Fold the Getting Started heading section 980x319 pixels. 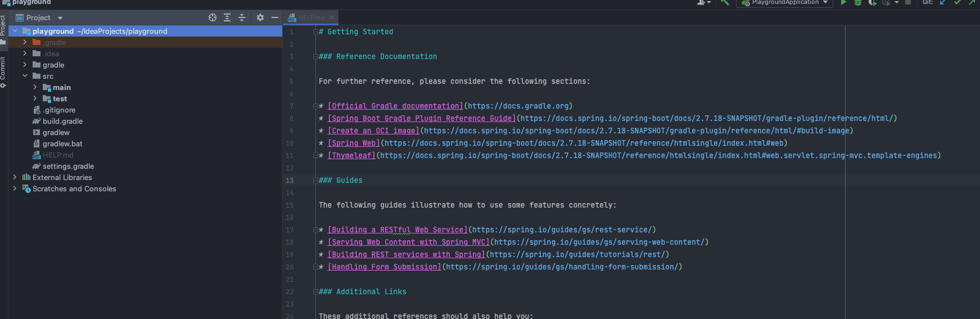(x=315, y=32)
